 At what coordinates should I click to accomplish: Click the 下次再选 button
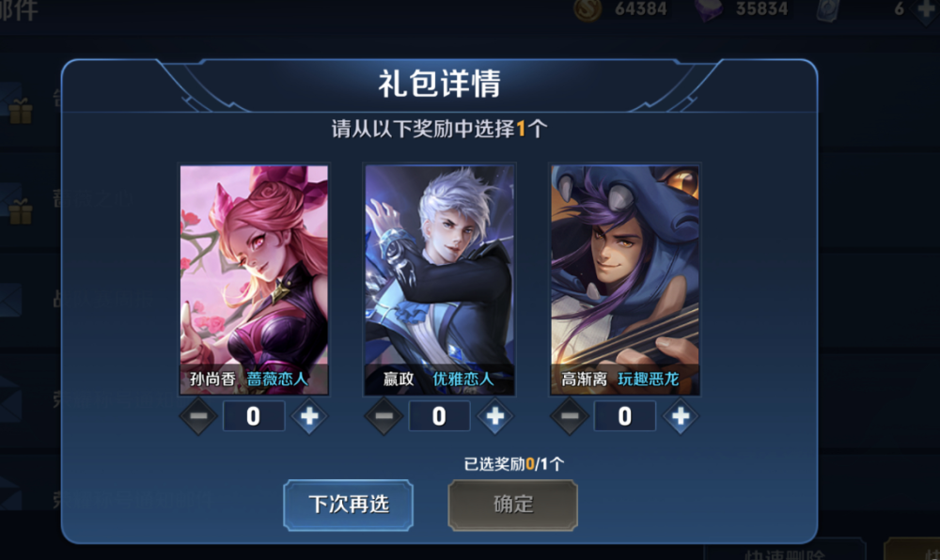[349, 505]
